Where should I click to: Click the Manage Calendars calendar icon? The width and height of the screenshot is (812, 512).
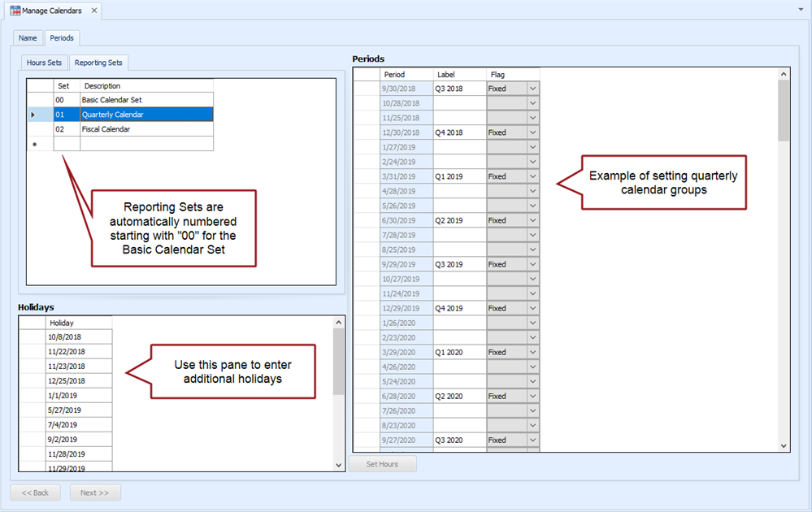point(15,11)
